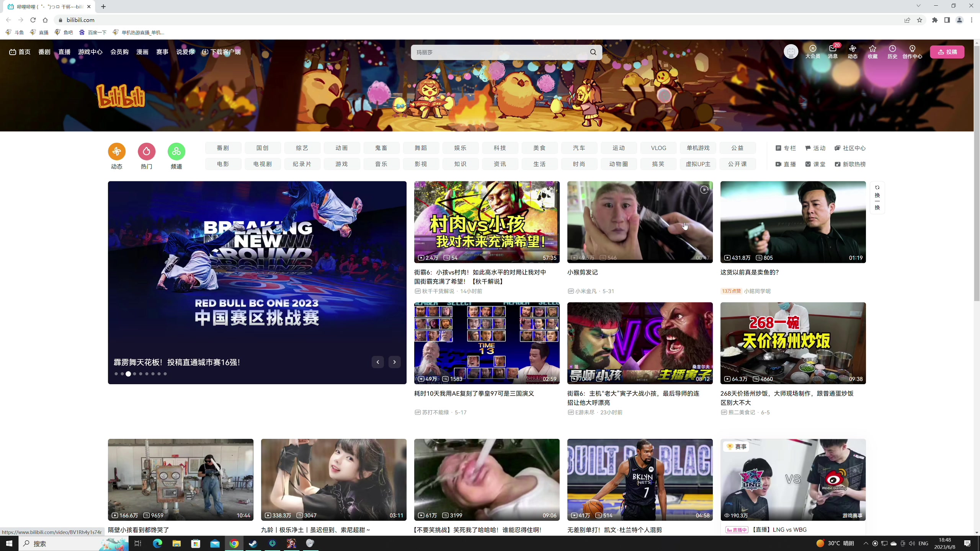The width and height of the screenshot is (980, 551).
Task: Go to browser home page icon
Action: [x=45, y=20]
